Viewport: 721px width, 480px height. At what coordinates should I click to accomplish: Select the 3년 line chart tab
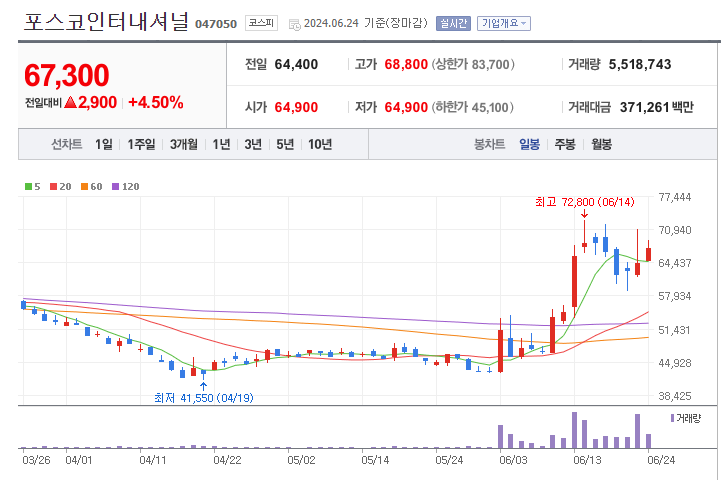[253, 144]
